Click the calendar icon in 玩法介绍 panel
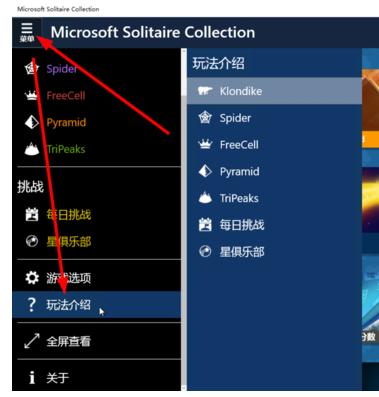 coord(205,225)
